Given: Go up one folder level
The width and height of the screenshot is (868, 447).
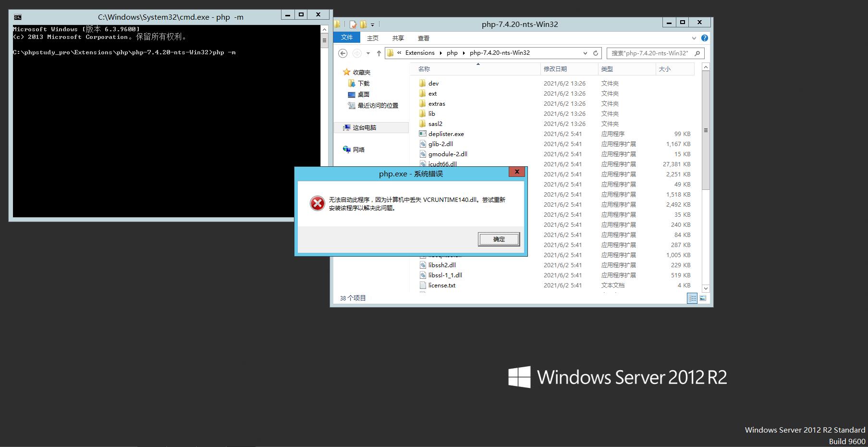Looking at the screenshot, I should point(379,53).
